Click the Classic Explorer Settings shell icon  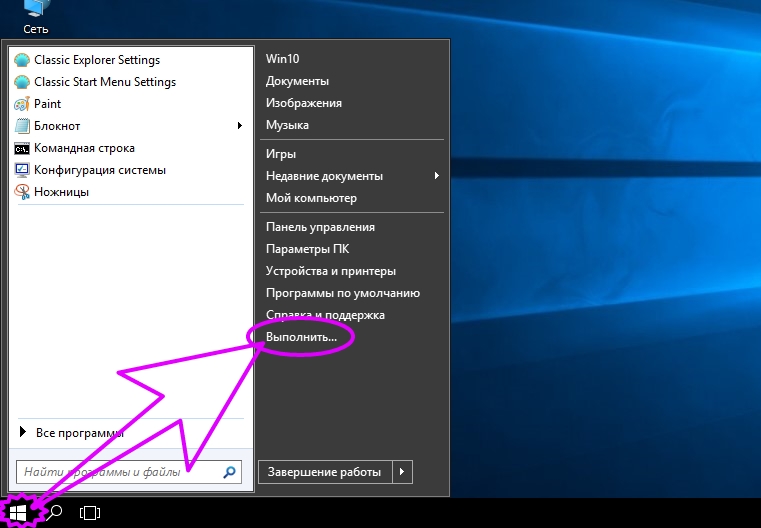tap(23, 60)
